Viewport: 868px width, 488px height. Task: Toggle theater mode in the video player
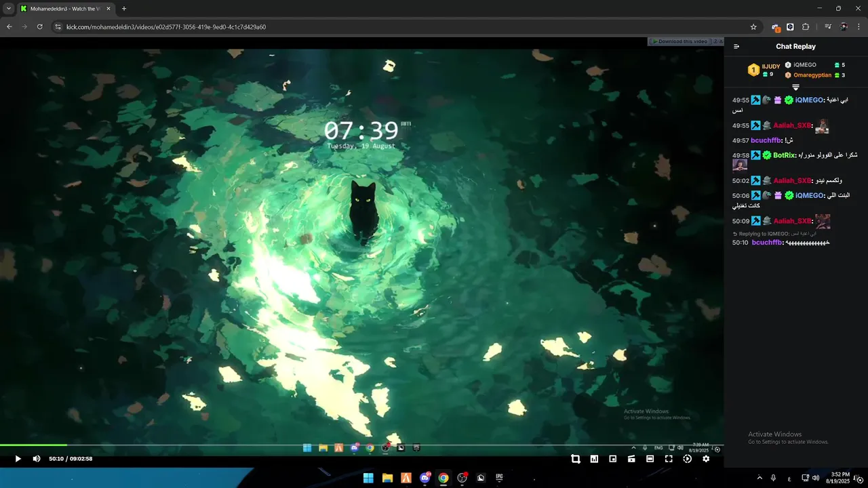pyautogui.click(x=650, y=459)
